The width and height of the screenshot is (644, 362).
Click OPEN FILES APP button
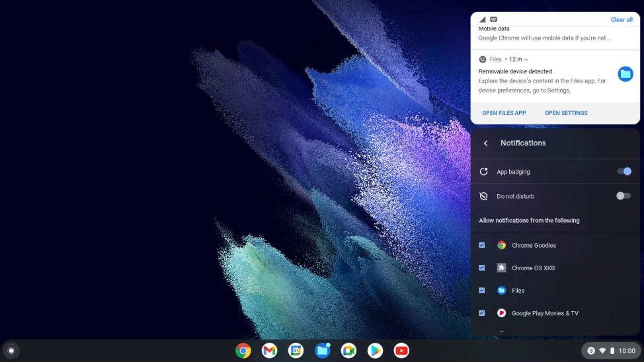click(504, 113)
